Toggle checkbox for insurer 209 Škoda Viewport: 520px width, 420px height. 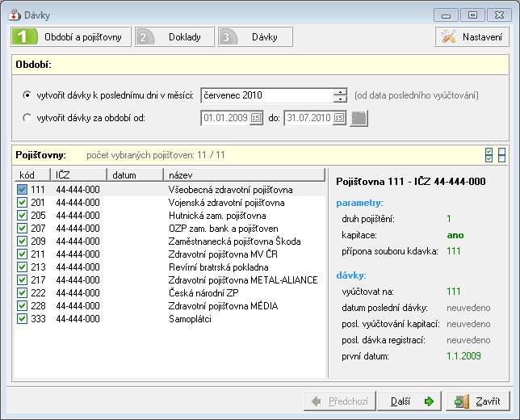[x=23, y=241]
